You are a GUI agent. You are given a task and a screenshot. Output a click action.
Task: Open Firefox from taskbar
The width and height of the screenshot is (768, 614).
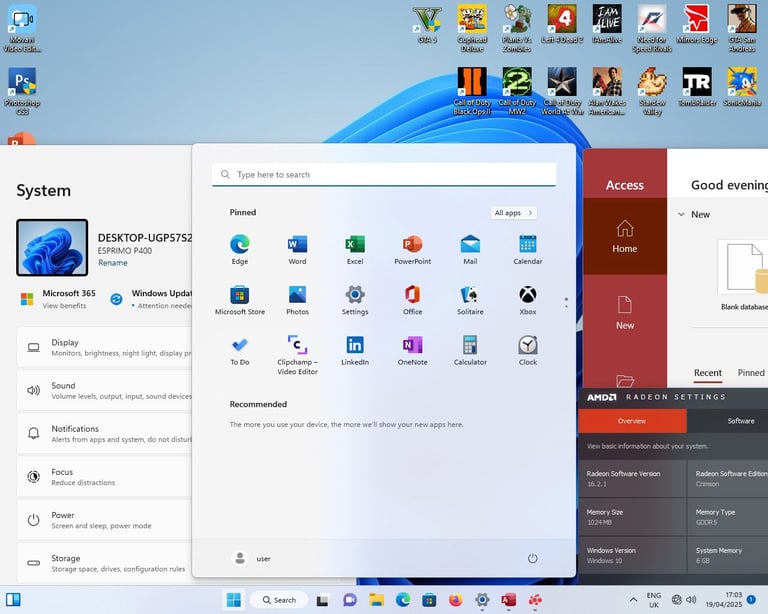456,600
